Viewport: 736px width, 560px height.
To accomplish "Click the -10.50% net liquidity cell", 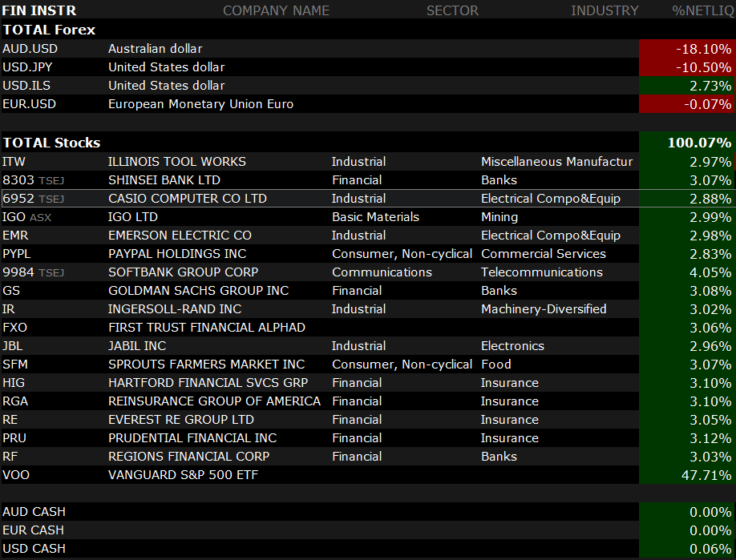I will tap(687, 67).
